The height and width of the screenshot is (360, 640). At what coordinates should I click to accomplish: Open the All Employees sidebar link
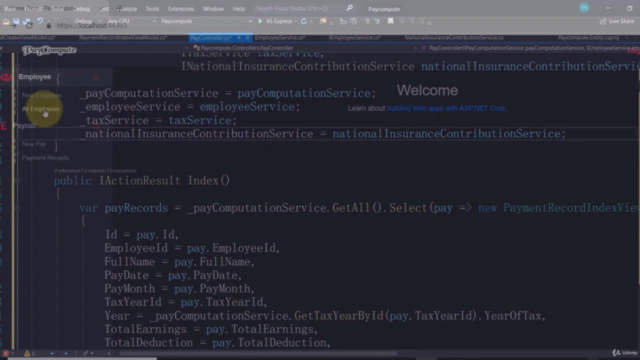click(41, 109)
